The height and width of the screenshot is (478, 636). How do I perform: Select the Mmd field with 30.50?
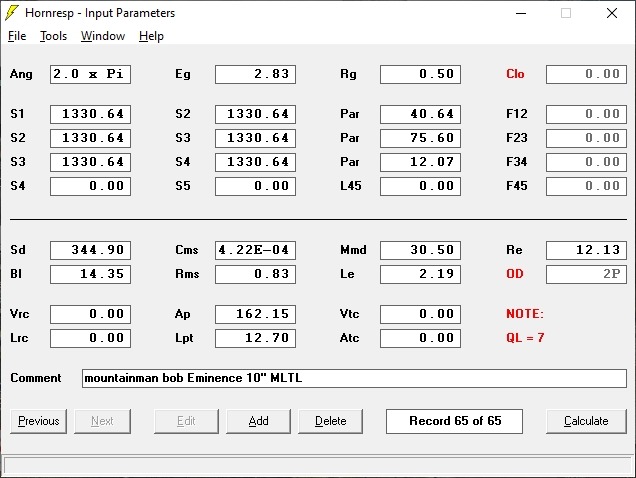(420, 250)
